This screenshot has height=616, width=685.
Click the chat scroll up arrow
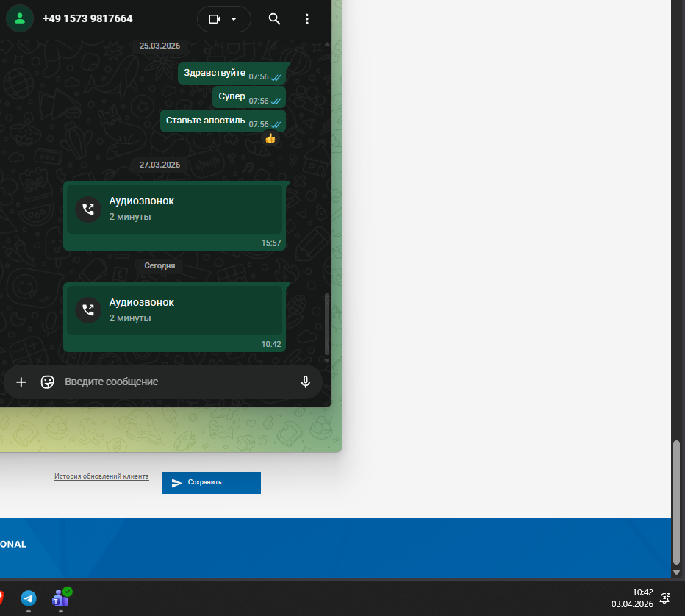click(327, 45)
